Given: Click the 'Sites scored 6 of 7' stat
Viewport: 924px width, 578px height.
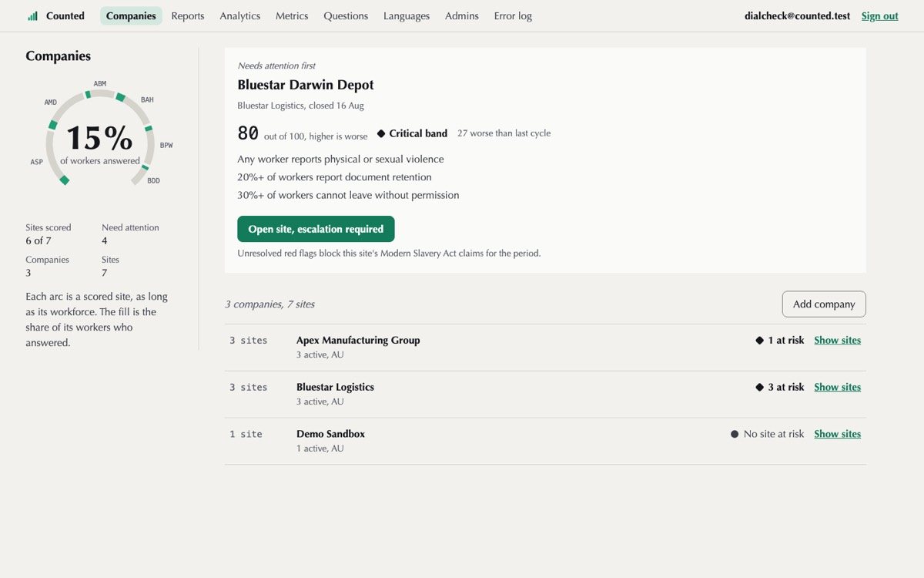Looking at the screenshot, I should 49,234.
